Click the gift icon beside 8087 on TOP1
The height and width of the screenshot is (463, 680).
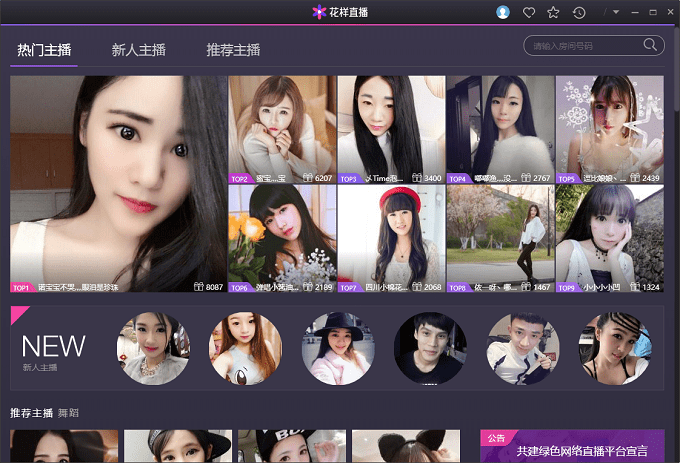pyautogui.click(x=199, y=287)
